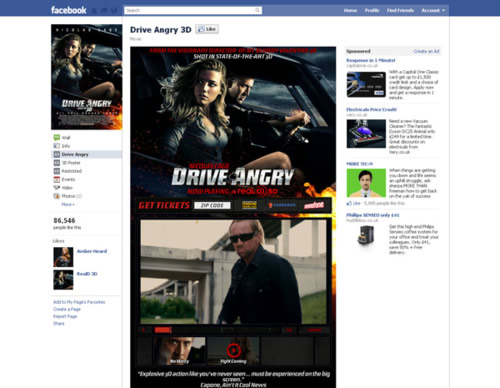Select the No Mercy video clip thumbnail

[179, 351]
